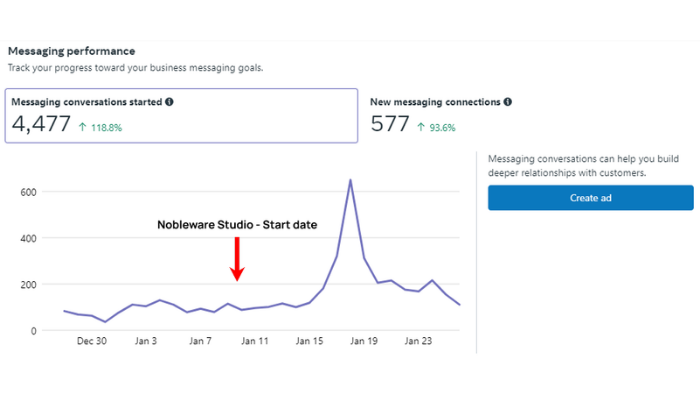This screenshot has height=400, width=700.
Task: Click the Dec 30 x-axis date label
Action: [x=91, y=341]
